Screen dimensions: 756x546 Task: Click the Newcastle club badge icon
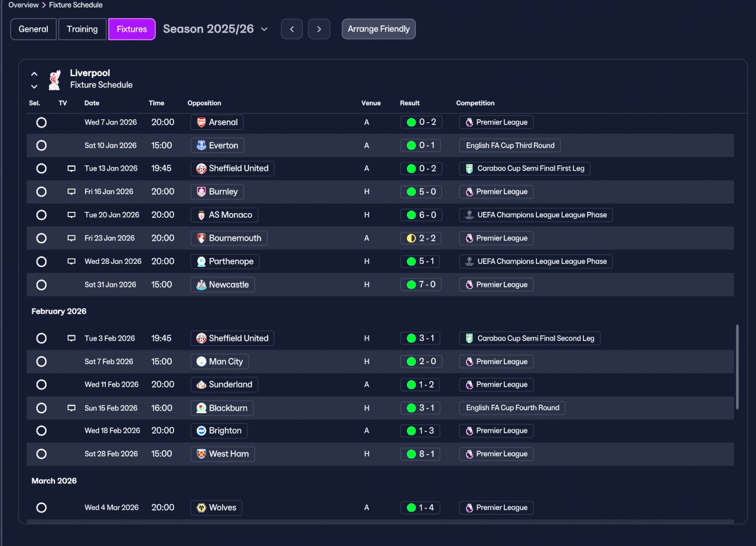(x=201, y=285)
